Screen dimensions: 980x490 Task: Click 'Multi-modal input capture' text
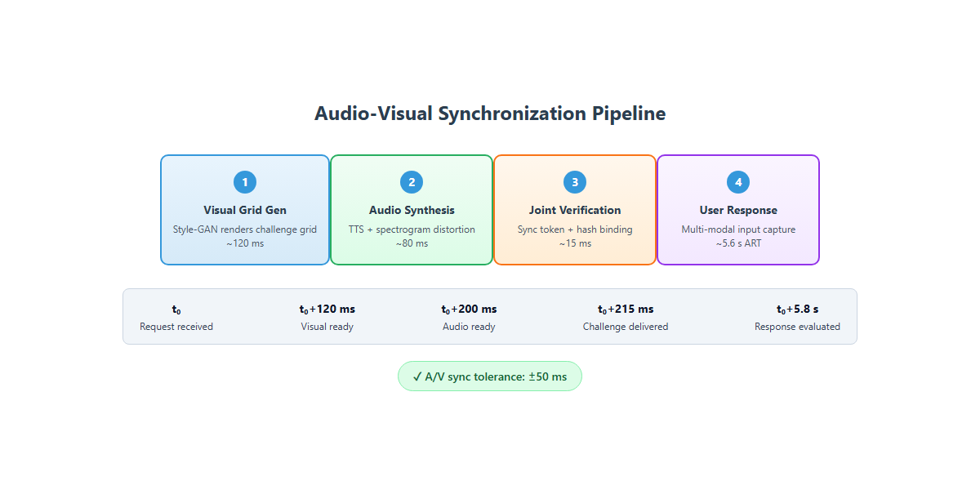[738, 229]
